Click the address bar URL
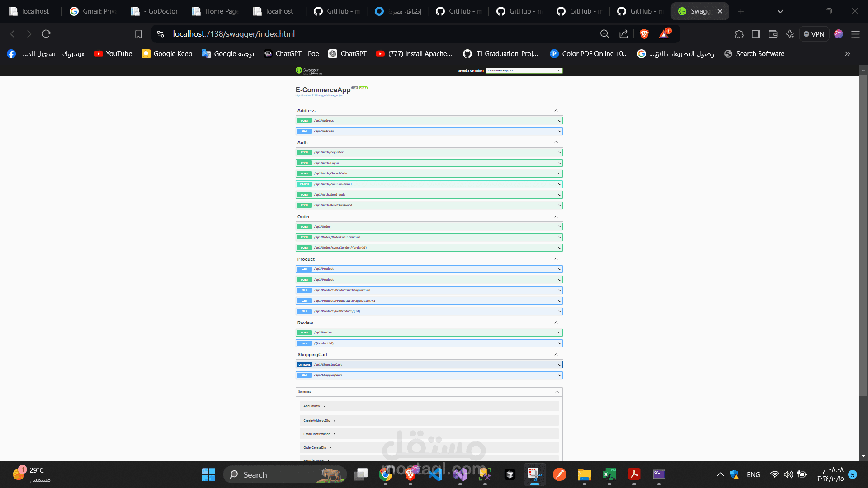Viewport: 868px width, 488px height. pyautogui.click(x=234, y=34)
